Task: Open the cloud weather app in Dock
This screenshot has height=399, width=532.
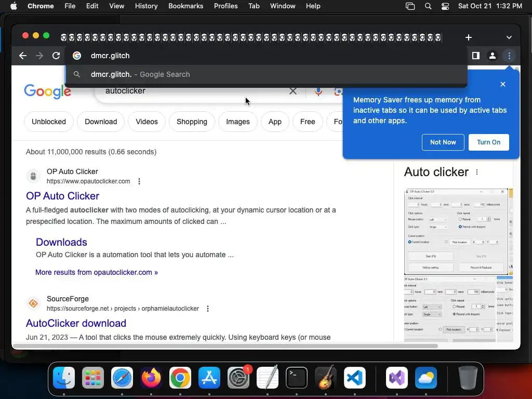Action: 426,378
